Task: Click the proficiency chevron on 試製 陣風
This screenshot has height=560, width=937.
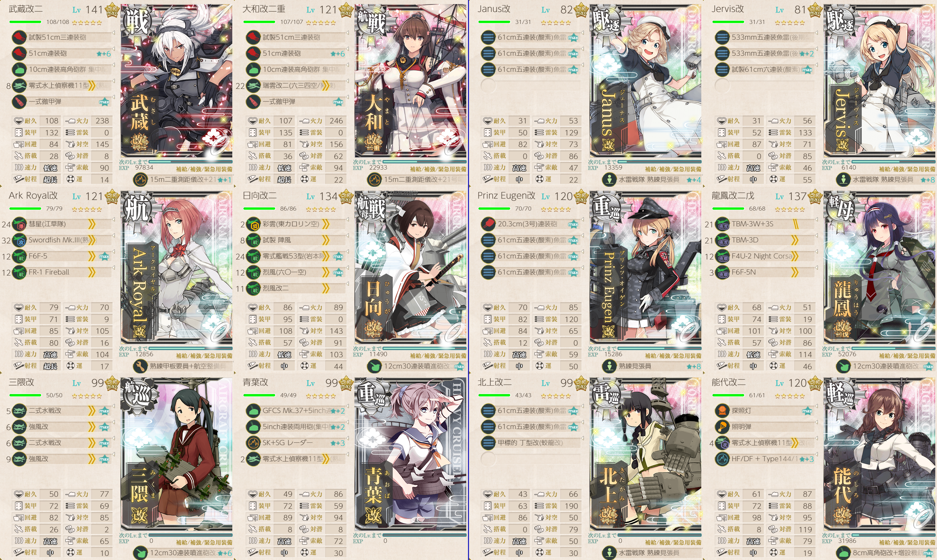Action: coord(325,240)
